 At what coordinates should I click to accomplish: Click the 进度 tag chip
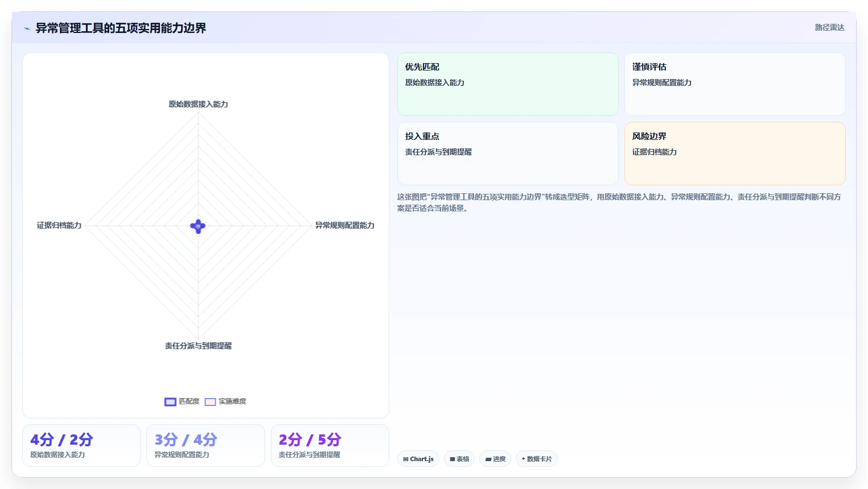point(495,459)
